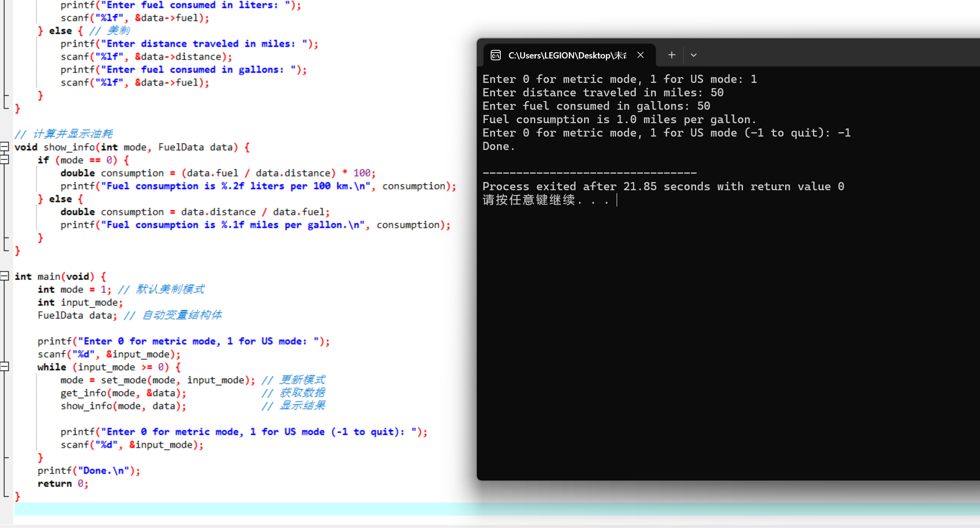Collapse the main function fold marker
This screenshot has width=980, height=528.
coord(4,275)
